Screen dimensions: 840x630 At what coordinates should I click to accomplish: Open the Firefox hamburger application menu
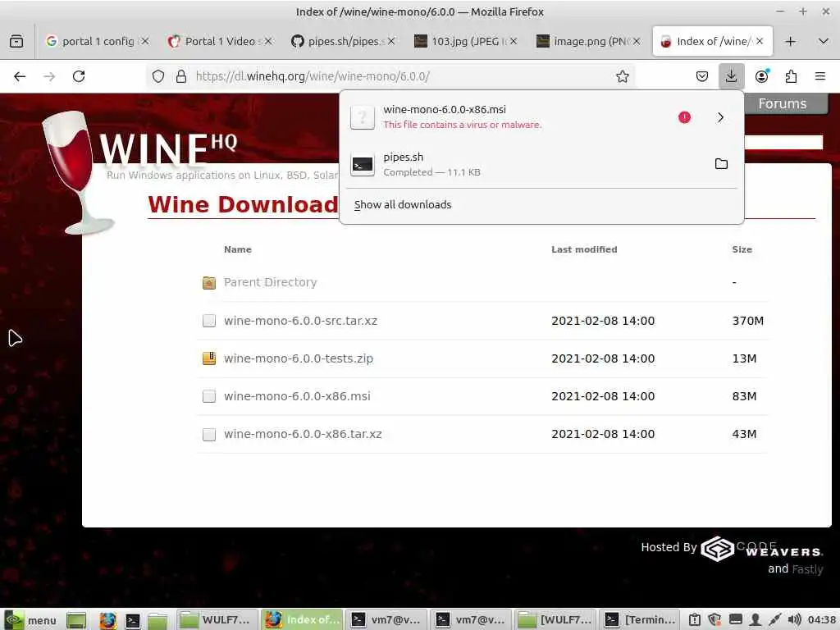[x=820, y=76]
